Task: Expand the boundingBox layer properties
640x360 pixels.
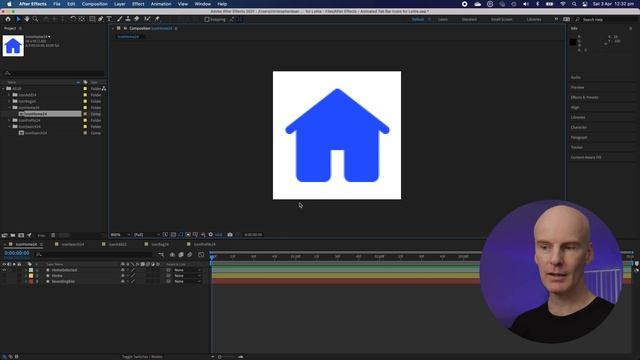Action: pyautogui.click(x=26, y=282)
